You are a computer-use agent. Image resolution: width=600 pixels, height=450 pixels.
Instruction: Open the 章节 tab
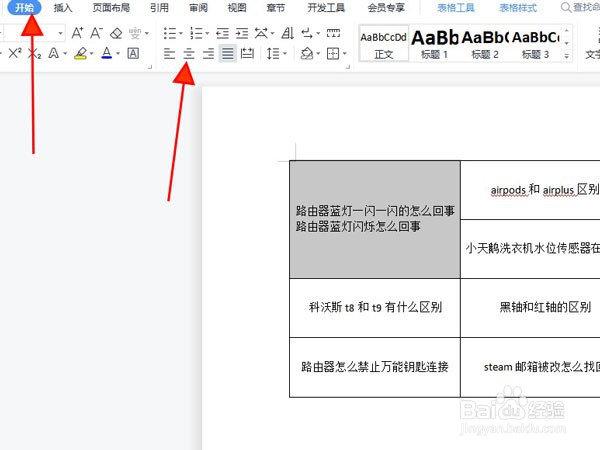[x=276, y=8]
